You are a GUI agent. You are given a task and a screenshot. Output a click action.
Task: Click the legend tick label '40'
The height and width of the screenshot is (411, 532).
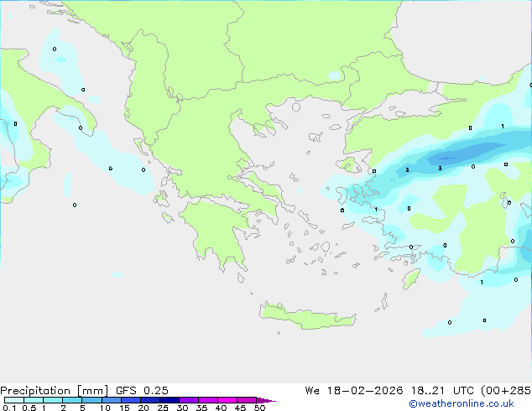(x=221, y=408)
